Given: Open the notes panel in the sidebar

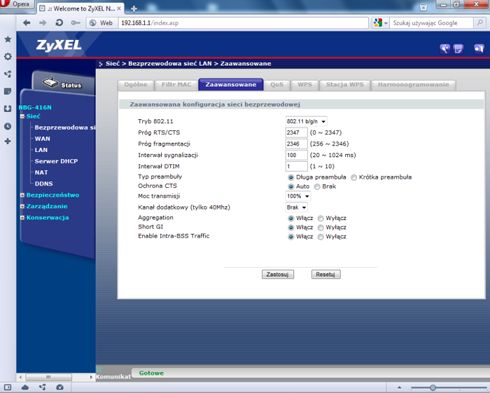Looking at the screenshot, I should [8, 91].
